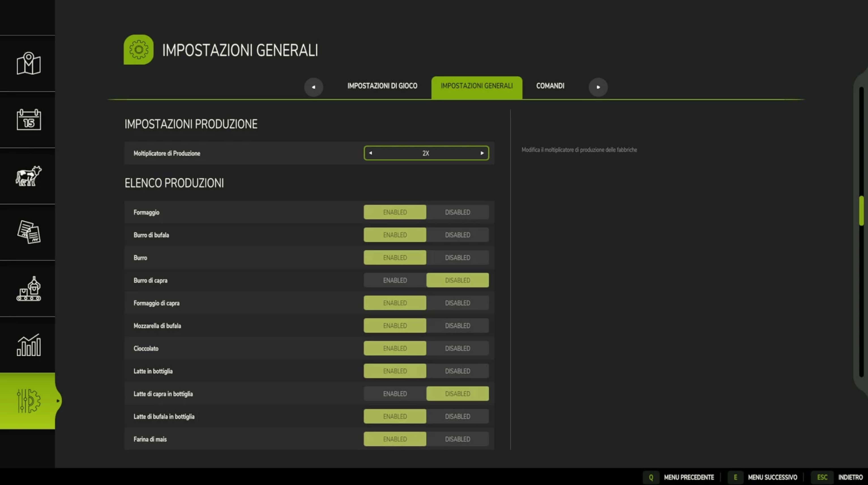
Task: Disable Cioccolato production
Action: tap(457, 349)
